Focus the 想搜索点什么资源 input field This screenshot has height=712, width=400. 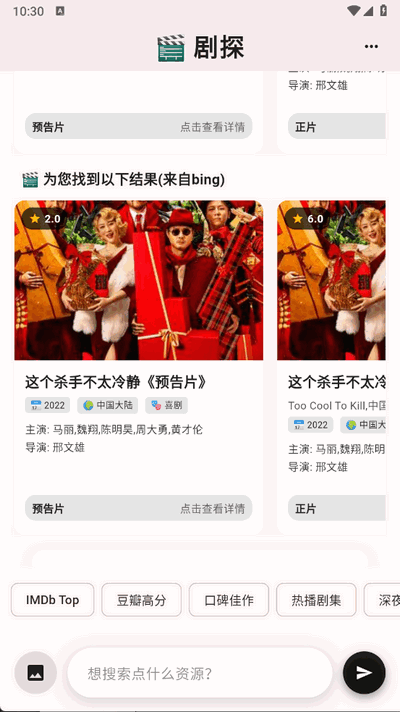(200, 672)
